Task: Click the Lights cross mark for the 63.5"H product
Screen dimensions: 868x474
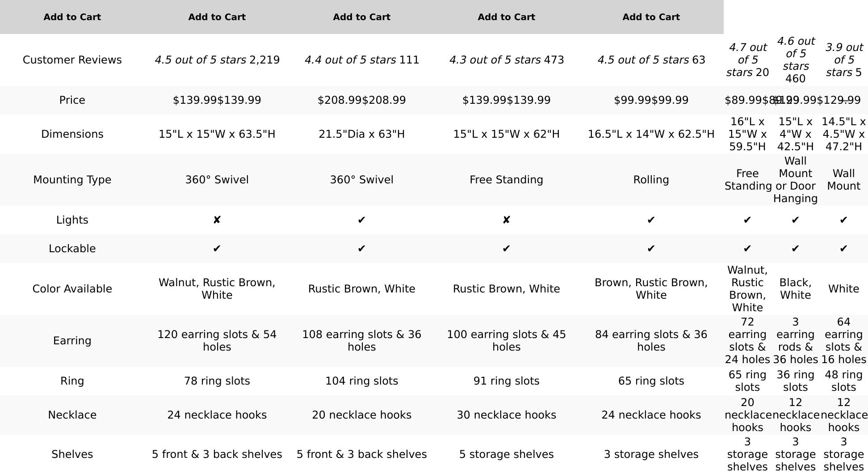Action: 217,220
